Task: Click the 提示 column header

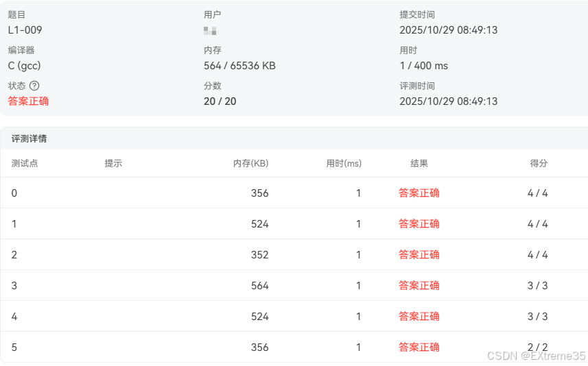Action: pyautogui.click(x=113, y=163)
